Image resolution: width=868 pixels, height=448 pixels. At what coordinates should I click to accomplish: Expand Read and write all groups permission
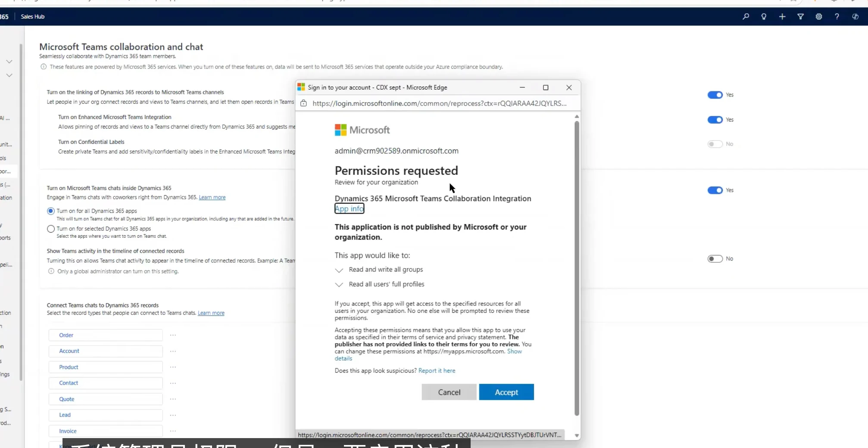coord(339,270)
